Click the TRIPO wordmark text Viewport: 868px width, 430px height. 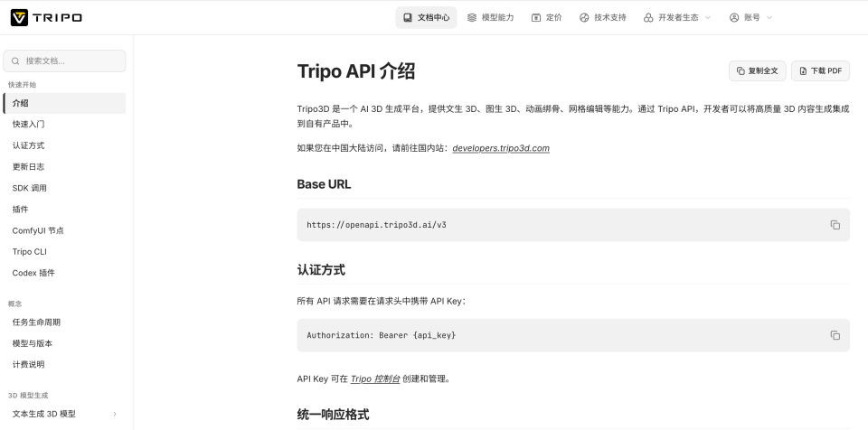point(58,18)
